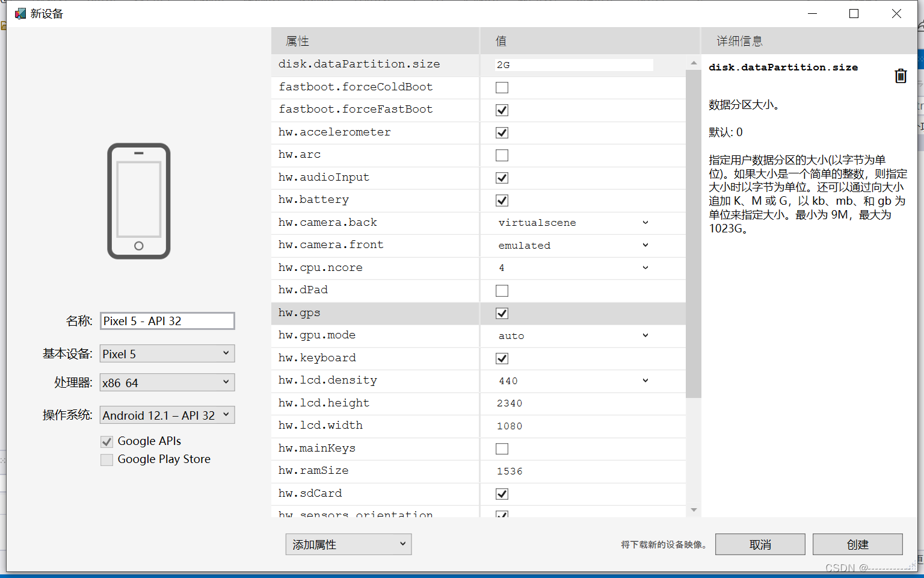
Task: Select the hw.camera.back property name
Action: click(328, 223)
